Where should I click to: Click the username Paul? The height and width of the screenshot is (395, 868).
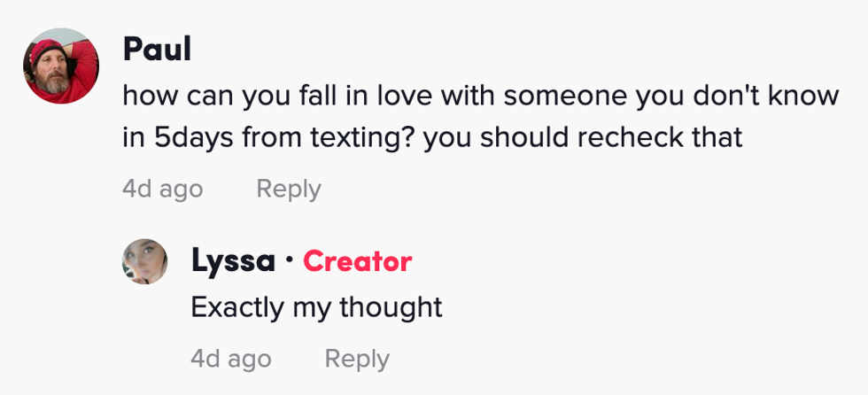pyautogui.click(x=157, y=50)
